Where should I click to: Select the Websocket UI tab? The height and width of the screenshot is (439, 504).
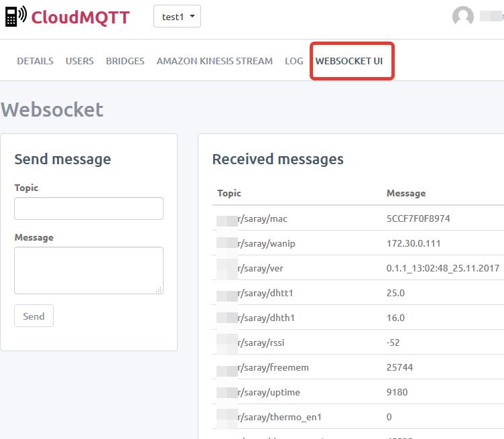349,61
